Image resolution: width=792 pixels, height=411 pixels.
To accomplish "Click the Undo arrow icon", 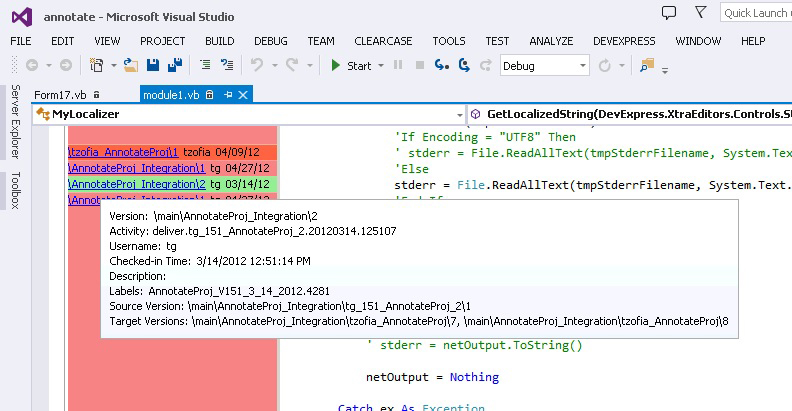I will pos(256,65).
